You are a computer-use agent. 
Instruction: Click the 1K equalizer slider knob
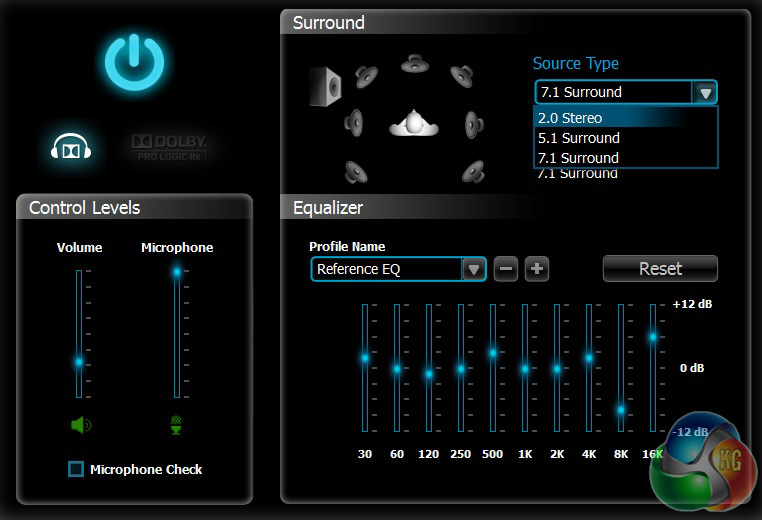pos(525,369)
